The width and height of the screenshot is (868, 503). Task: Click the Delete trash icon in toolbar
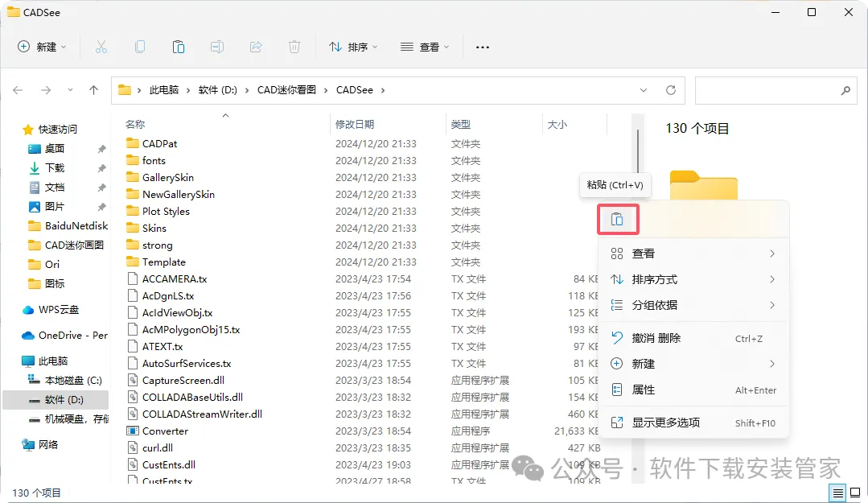tap(294, 47)
